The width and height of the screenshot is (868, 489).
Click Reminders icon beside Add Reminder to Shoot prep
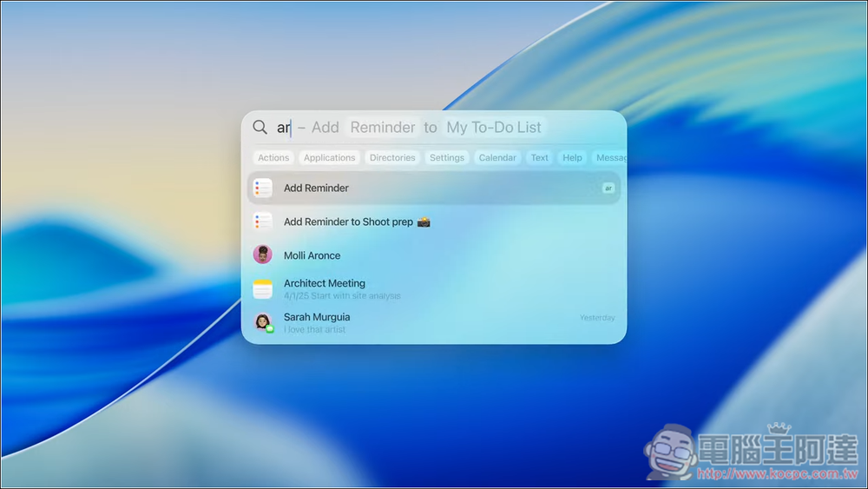pyautogui.click(x=263, y=221)
